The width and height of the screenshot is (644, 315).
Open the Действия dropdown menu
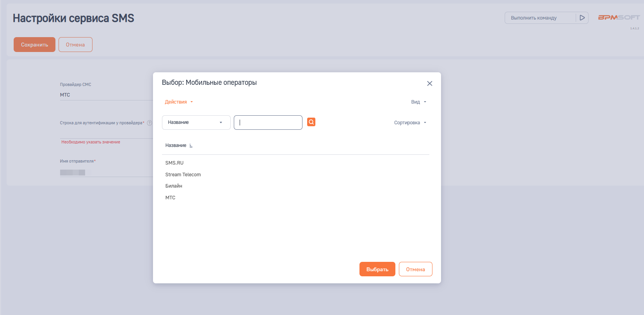coord(179,102)
